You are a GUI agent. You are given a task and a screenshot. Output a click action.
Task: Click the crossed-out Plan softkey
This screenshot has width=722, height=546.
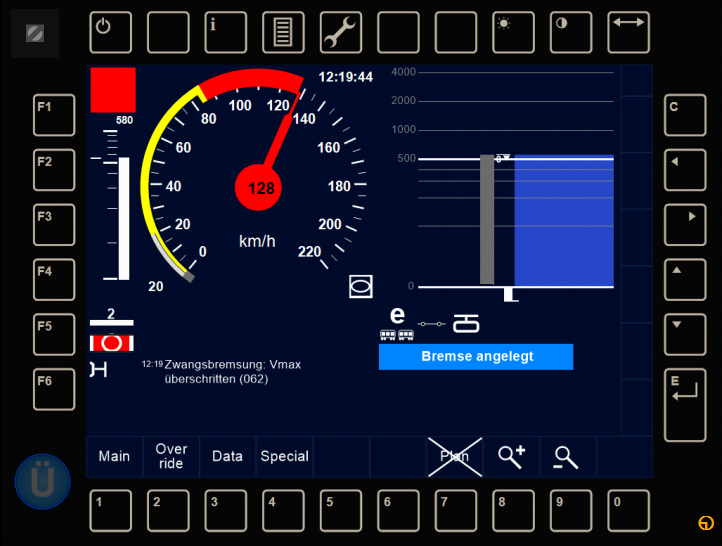point(454,456)
